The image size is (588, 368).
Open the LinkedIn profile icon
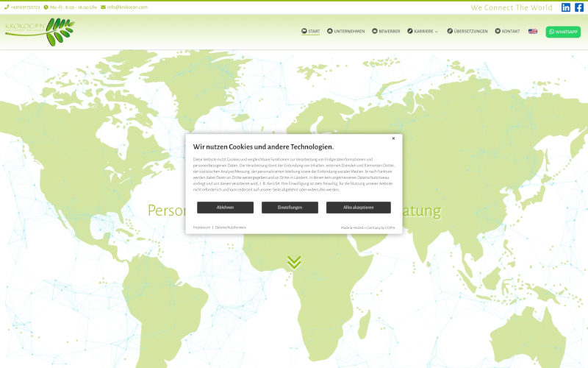click(566, 7)
